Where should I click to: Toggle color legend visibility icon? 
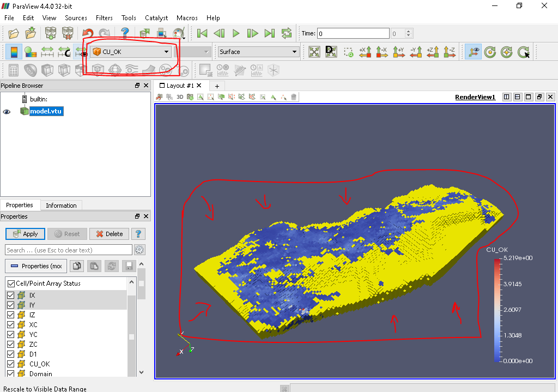click(x=14, y=52)
